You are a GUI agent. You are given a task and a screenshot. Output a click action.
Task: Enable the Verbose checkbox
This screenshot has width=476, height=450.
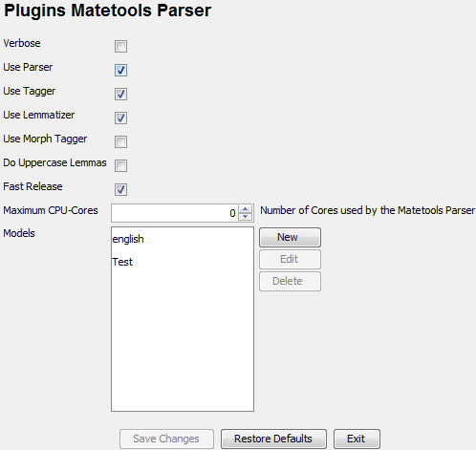click(x=120, y=46)
